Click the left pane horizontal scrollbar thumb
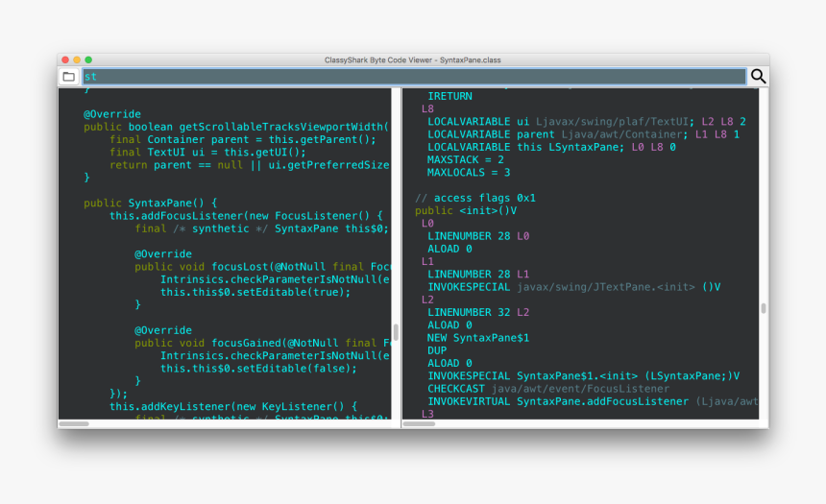Viewport: 826px width, 504px height. (74, 424)
